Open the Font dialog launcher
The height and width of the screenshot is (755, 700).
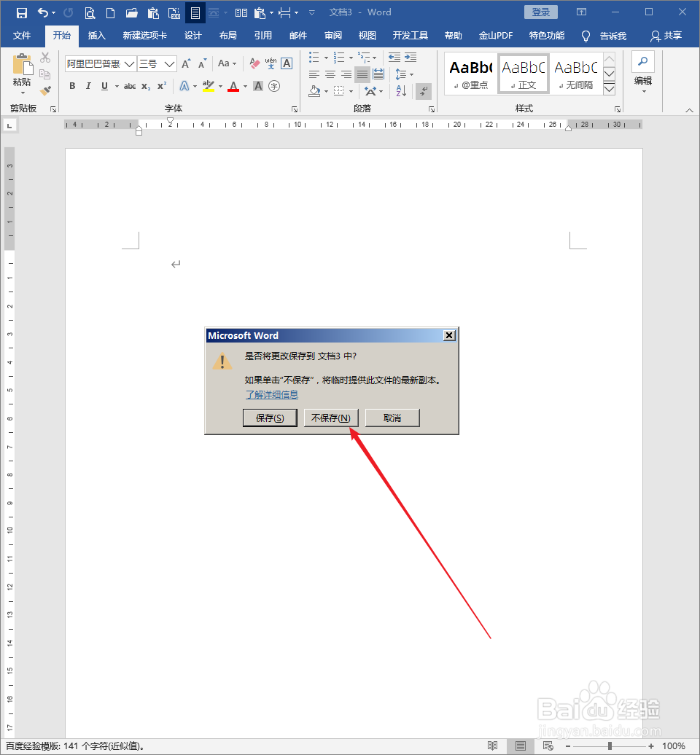pos(295,109)
